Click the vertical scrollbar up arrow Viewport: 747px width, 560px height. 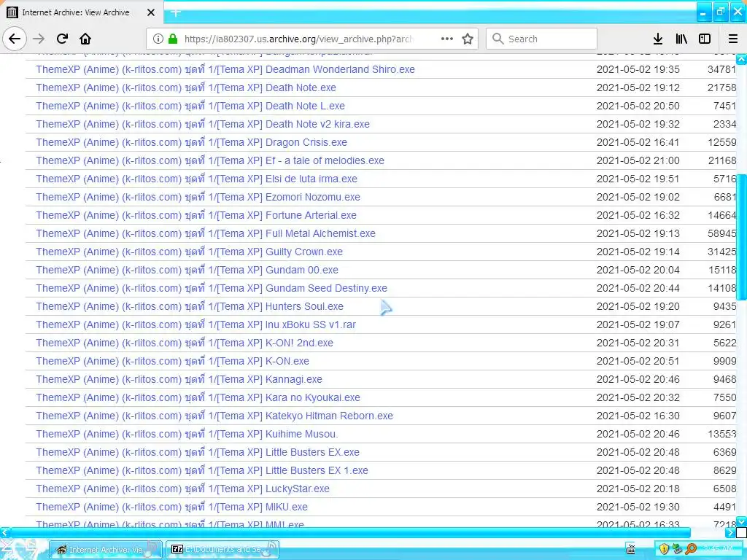[x=741, y=59]
